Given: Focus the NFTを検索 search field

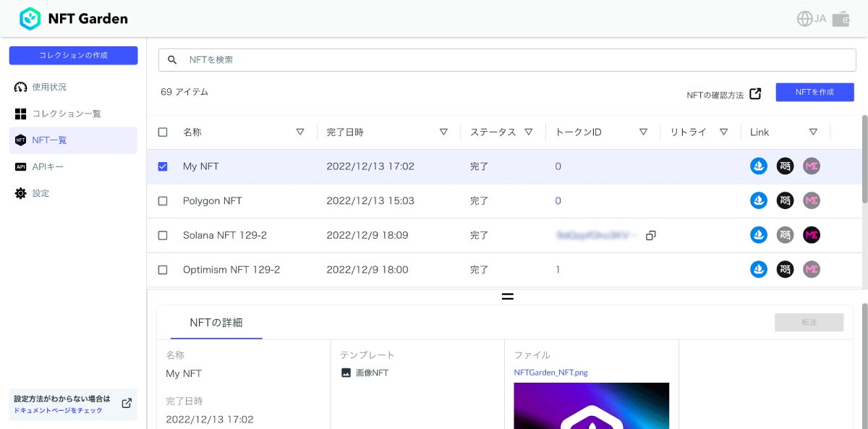Looking at the screenshot, I should (506, 60).
